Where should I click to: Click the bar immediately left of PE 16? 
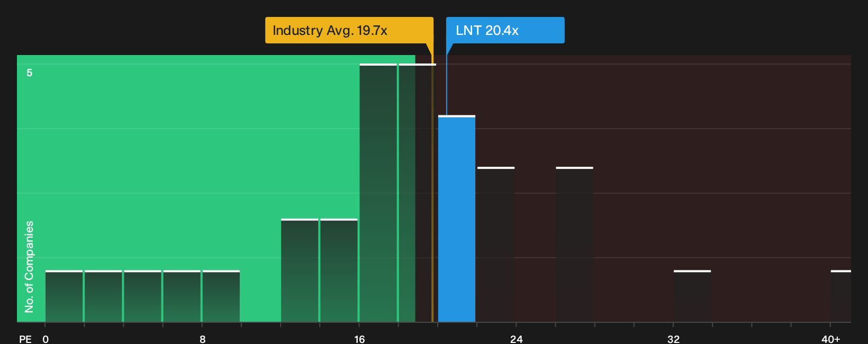pos(339,270)
